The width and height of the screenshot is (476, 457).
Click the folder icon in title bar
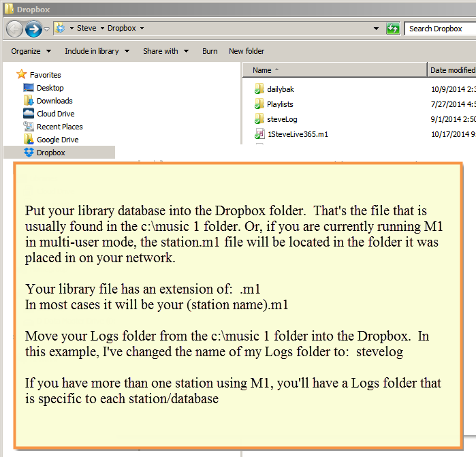coord(9,9)
